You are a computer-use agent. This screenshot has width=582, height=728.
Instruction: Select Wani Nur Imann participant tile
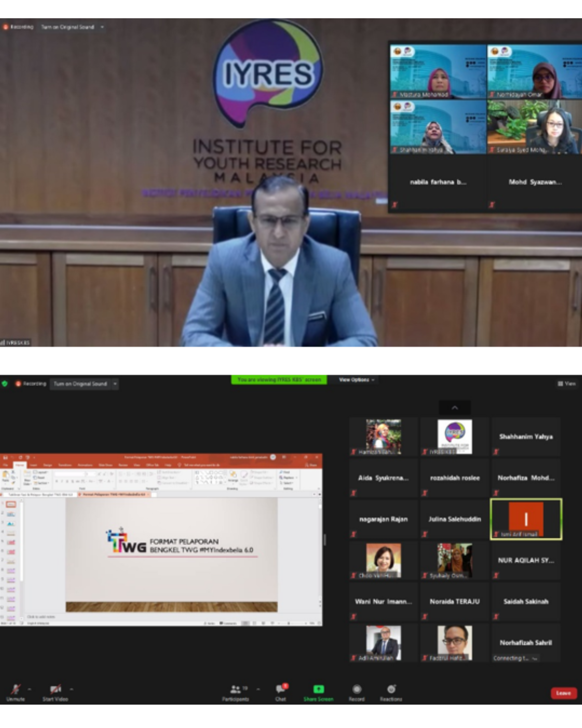coord(383,601)
